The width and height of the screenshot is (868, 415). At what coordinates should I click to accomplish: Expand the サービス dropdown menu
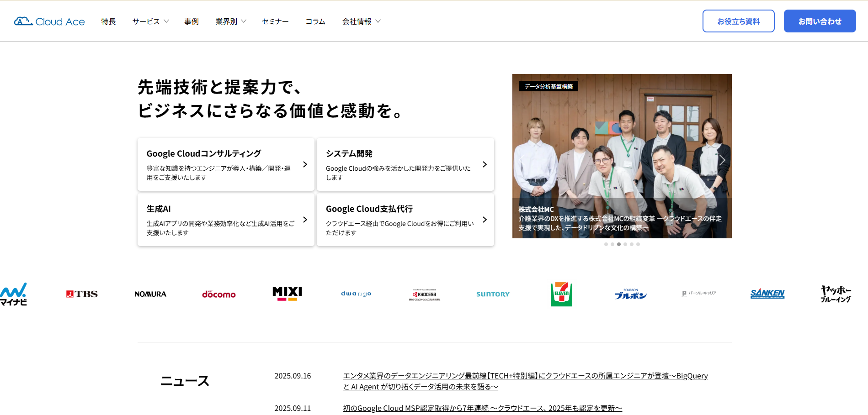point(150,21)
